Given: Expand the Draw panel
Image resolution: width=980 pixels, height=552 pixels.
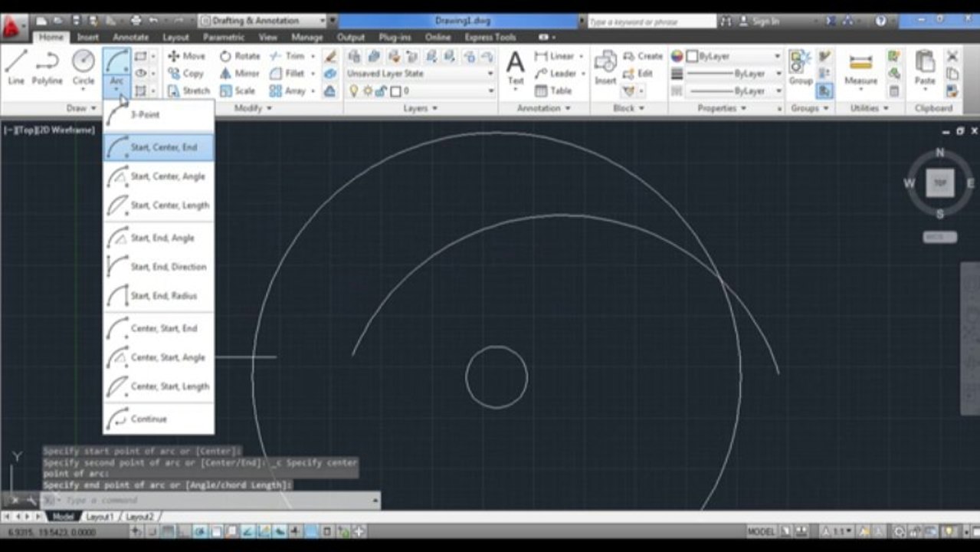Looking at the screenshot, I should tap(80, 108).
